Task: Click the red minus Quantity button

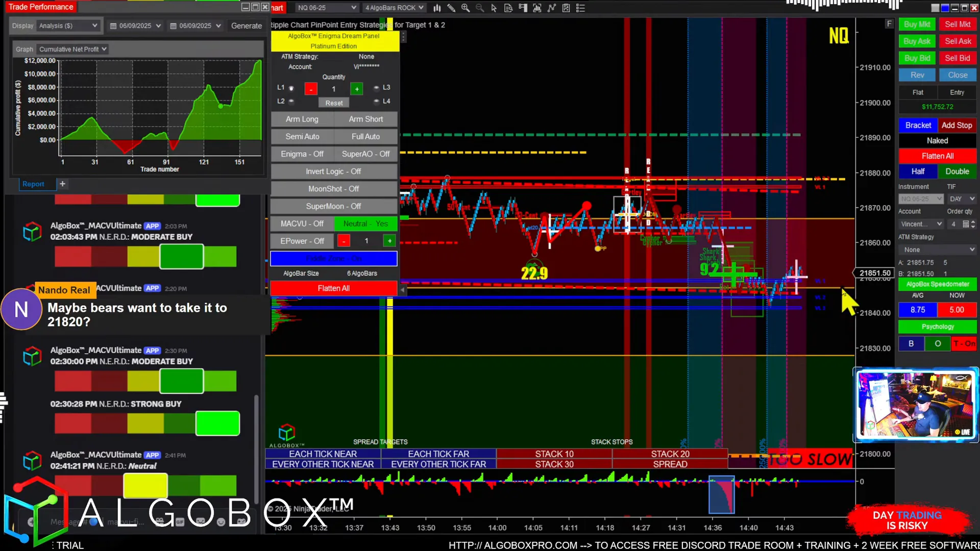Action: pyautogui.click(x=311, y=89)
